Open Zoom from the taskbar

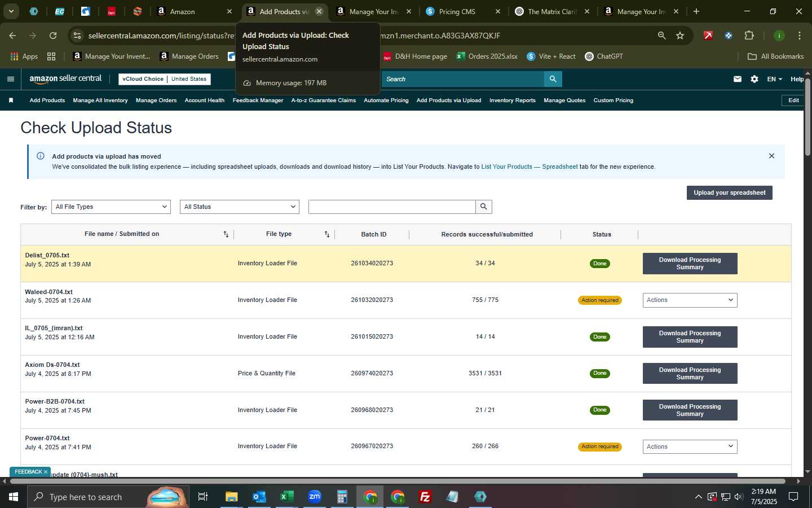point(315,497)
